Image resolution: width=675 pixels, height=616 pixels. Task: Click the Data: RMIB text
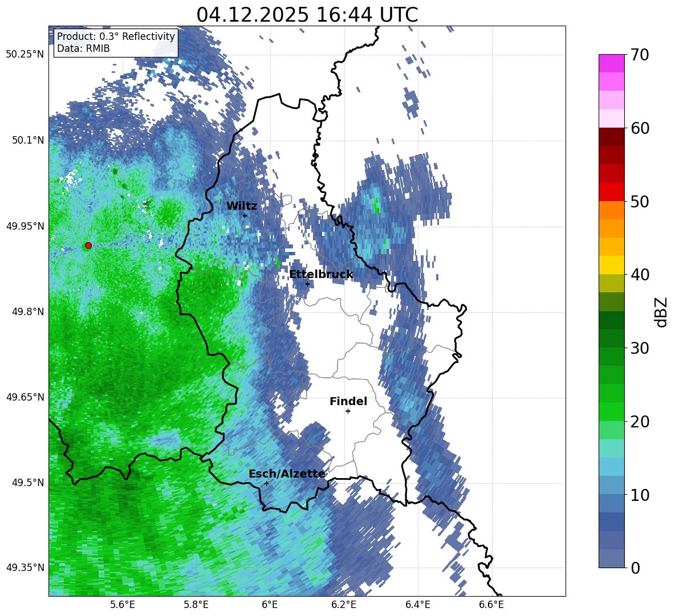(x=83, y=48)
